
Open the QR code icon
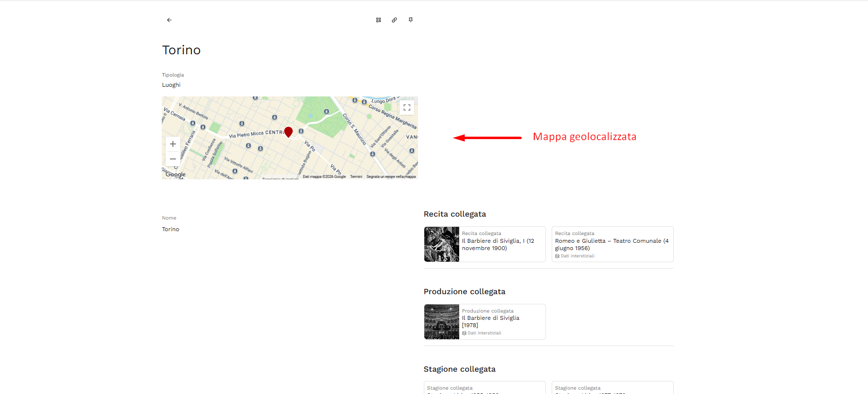378,20
